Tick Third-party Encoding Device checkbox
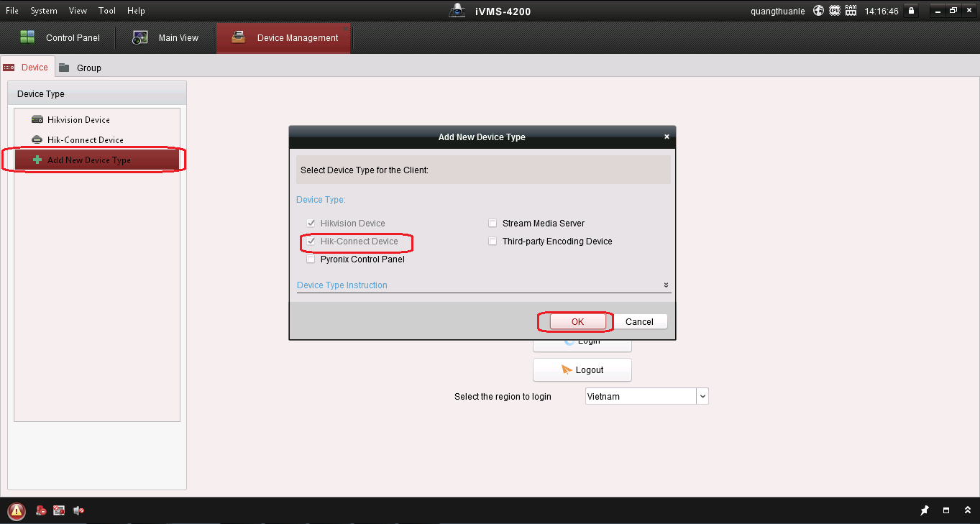The width and height of the screenshot is (980, 524). (493, 242)
